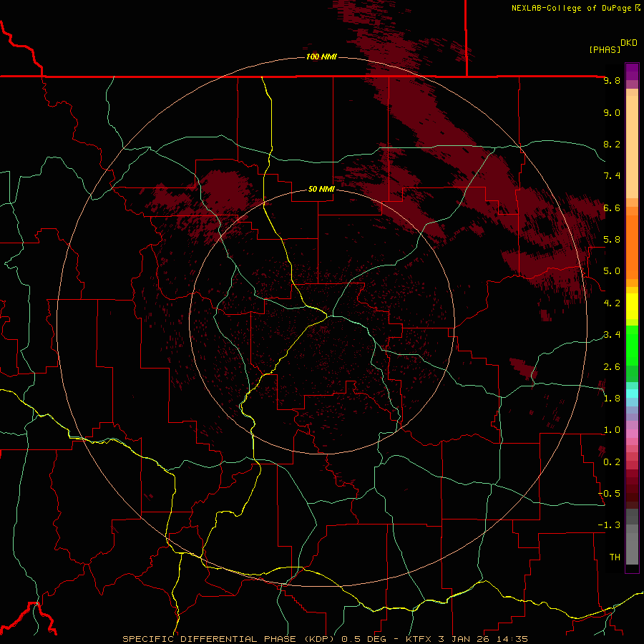This screenshot has height=644, width=644.
Task: Click the 6.6 scale value
Action: pos(612,208)
